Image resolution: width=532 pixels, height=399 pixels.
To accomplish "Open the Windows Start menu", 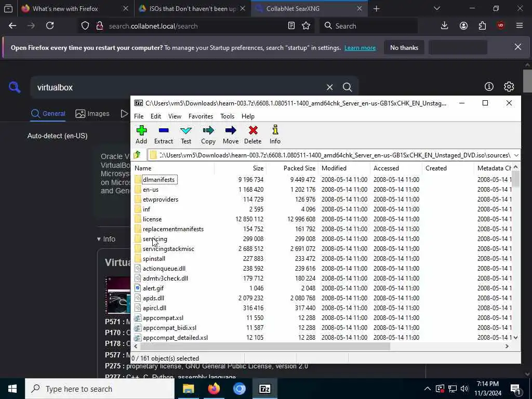I will [x=12, y=389].
